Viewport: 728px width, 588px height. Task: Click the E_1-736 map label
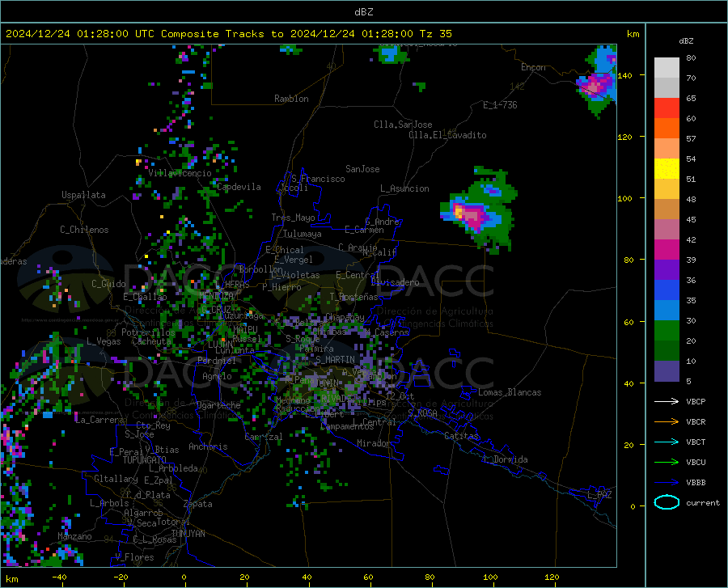tap(500, 105)
